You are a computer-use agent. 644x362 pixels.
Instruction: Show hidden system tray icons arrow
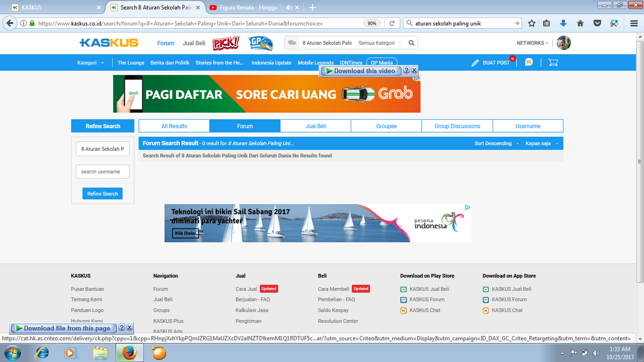[562, 353]
